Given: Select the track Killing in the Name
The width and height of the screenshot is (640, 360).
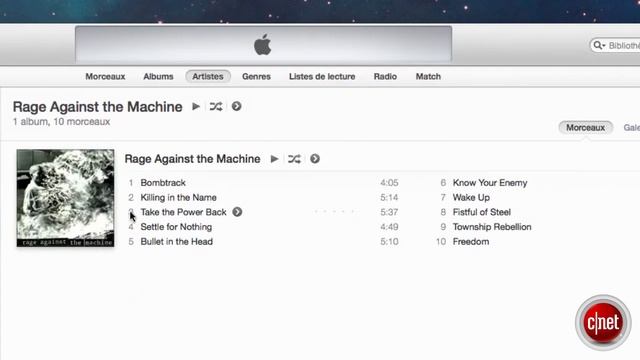Looking at the screenshot, I should (x=178, y=198).
